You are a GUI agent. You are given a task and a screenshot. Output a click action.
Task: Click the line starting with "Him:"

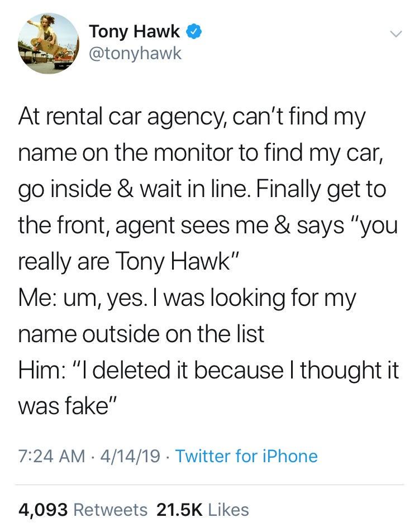209,370
